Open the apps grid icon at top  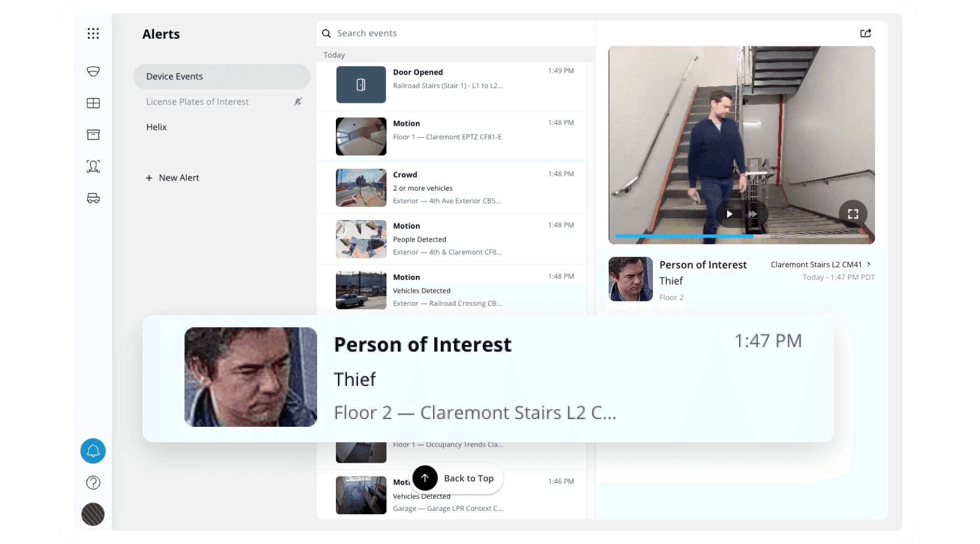pyautogui.click(x=93, y=34)
